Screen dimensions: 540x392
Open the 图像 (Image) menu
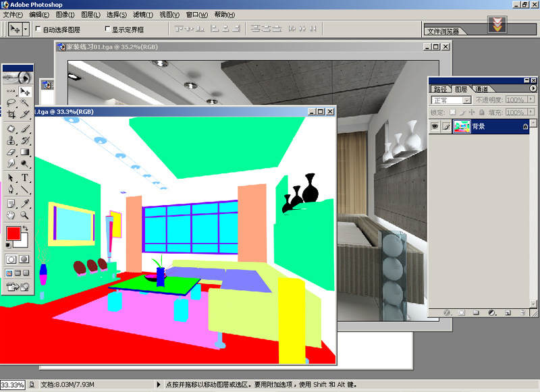pos(65,14)
